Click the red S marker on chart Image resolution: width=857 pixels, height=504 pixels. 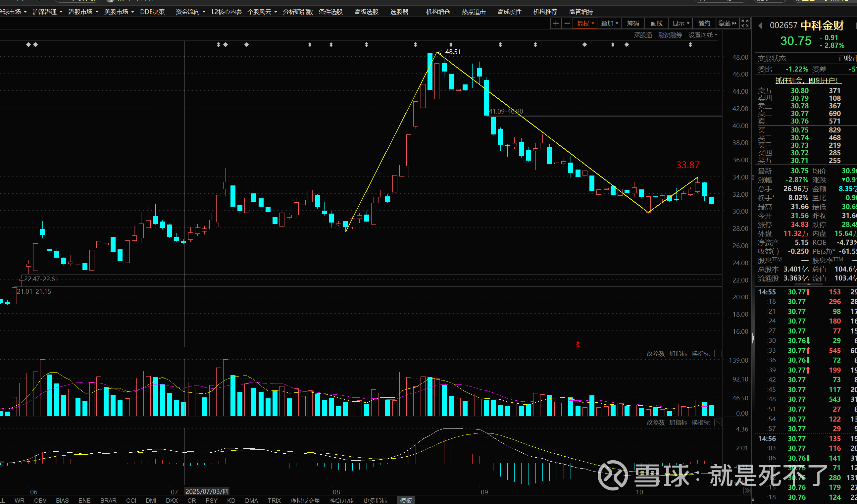coord(578,344)
